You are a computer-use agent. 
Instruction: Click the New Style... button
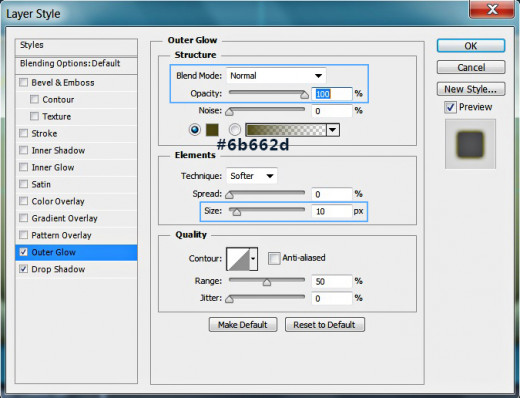tap(471, 89)
